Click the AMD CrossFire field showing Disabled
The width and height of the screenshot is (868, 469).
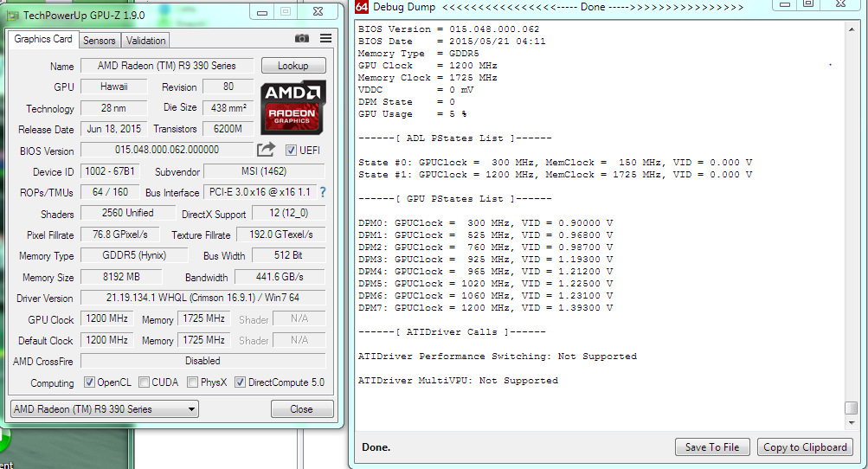click(203, 361)
